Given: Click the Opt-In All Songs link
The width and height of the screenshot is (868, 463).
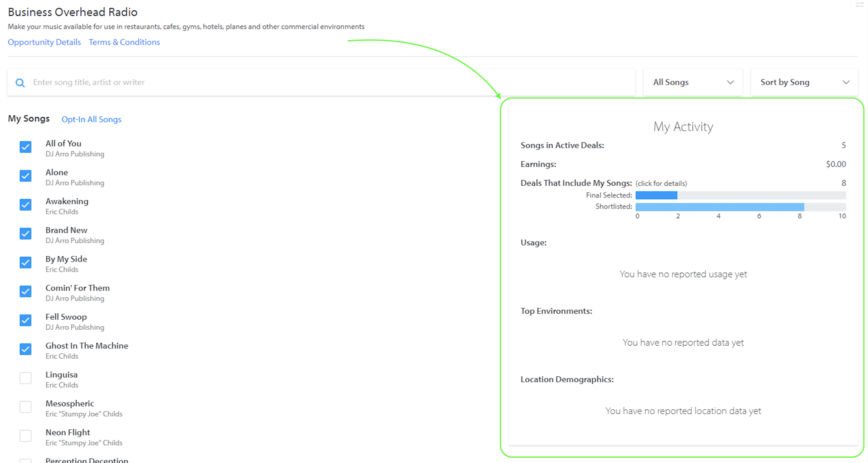Looking at the screenshot, I should tap(91, 119).
